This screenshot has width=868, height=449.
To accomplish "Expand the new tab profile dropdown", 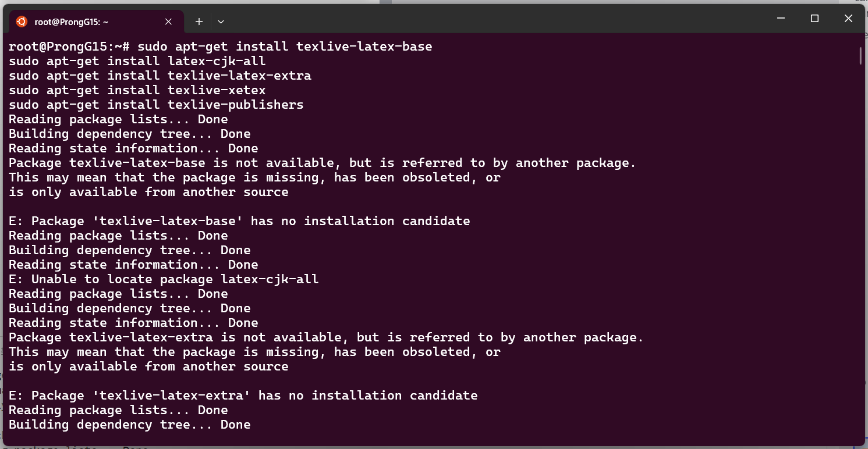I will click(x=221, y=22).
